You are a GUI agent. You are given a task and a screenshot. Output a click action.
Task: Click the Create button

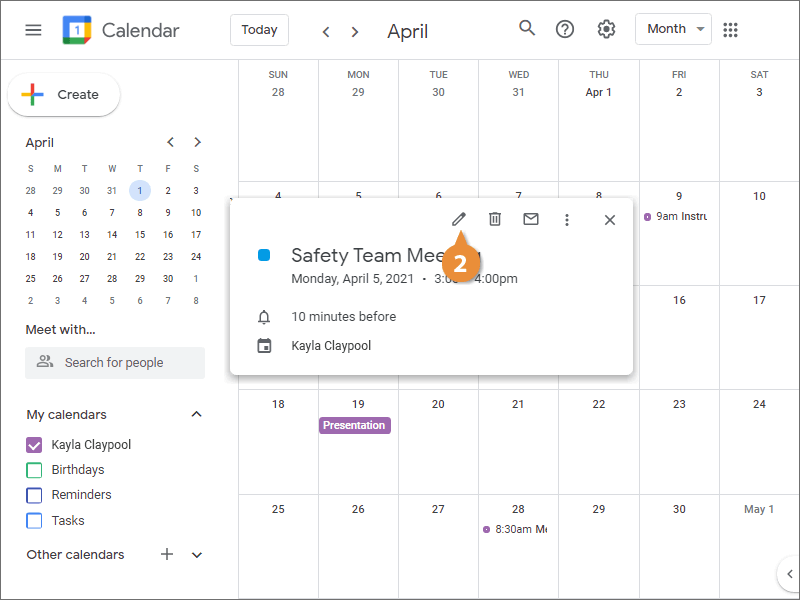point(64,94)
